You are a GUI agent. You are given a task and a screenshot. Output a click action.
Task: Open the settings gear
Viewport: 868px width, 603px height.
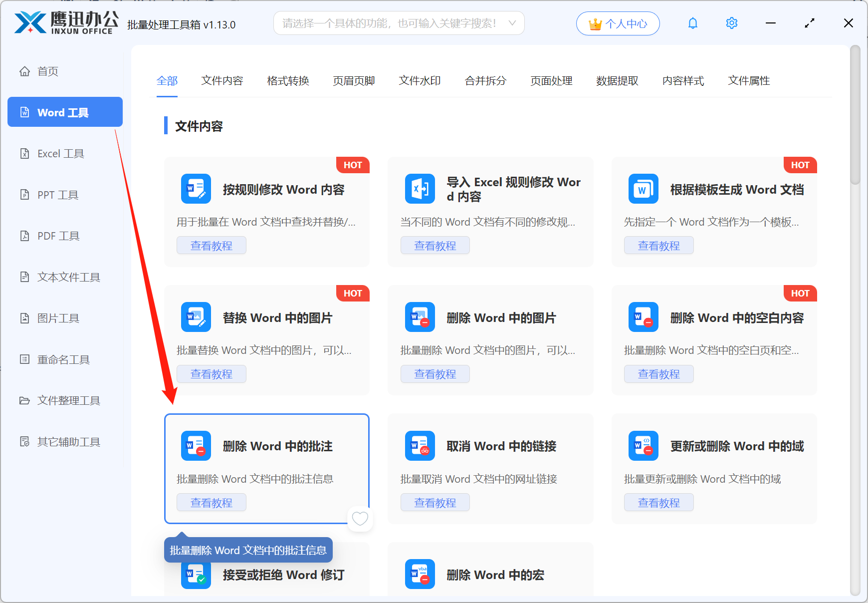tap(731, 23)
